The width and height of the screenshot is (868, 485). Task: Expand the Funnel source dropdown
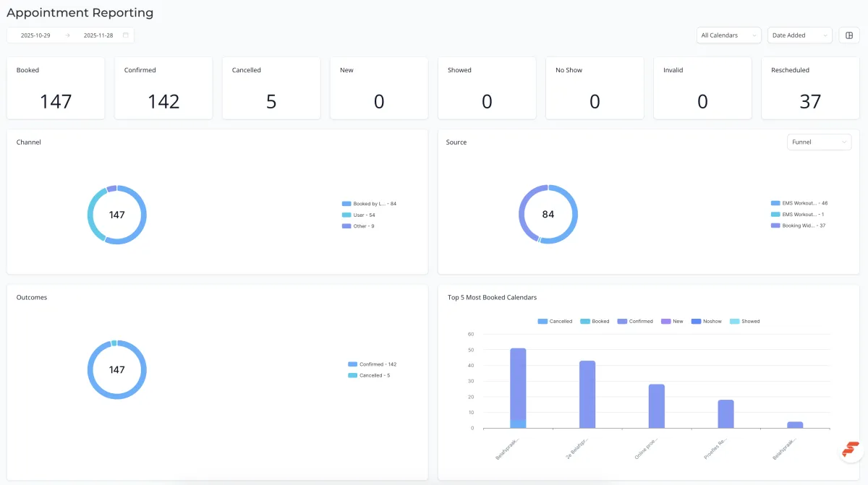[x=820, y=142]
